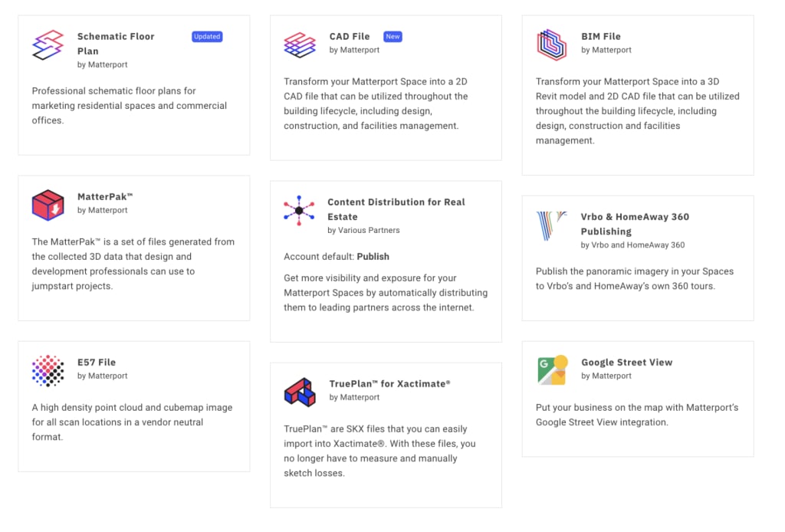Viewport: 785px width, 532px height.
Task: Open the BIM File add-on title
Action: coord(601,37)
